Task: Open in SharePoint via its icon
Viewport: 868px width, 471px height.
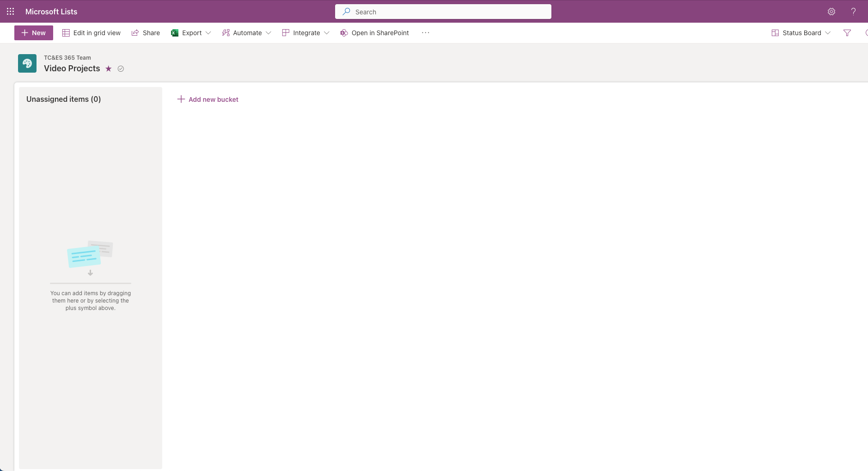Action: tap(344, 32)
